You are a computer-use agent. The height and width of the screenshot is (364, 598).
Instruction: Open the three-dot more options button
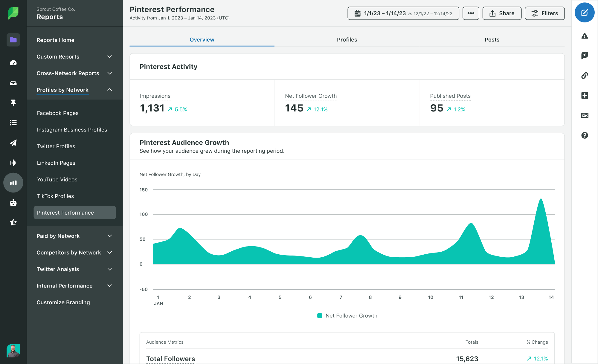pyautogui.click(x=471, y=13)
